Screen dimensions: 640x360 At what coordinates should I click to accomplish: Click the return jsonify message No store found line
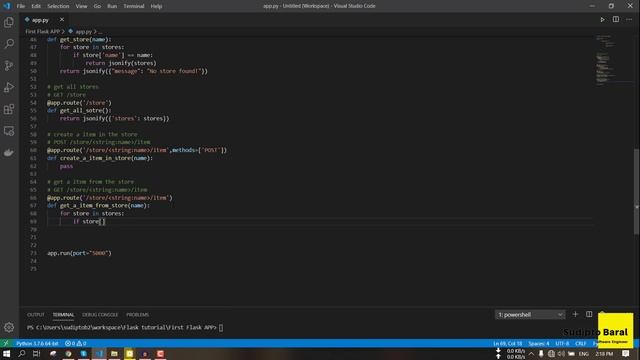133,71
